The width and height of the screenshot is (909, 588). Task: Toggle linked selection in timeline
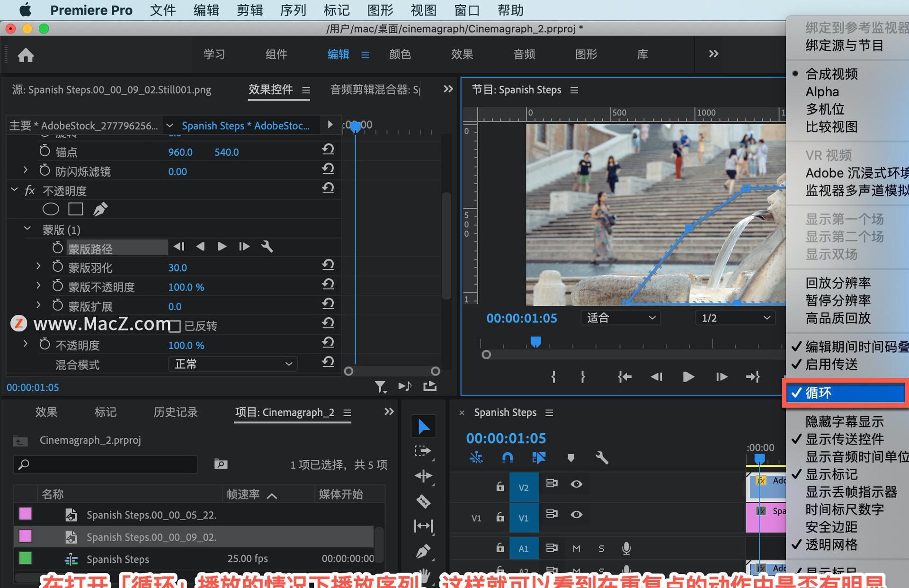[539, 457]
